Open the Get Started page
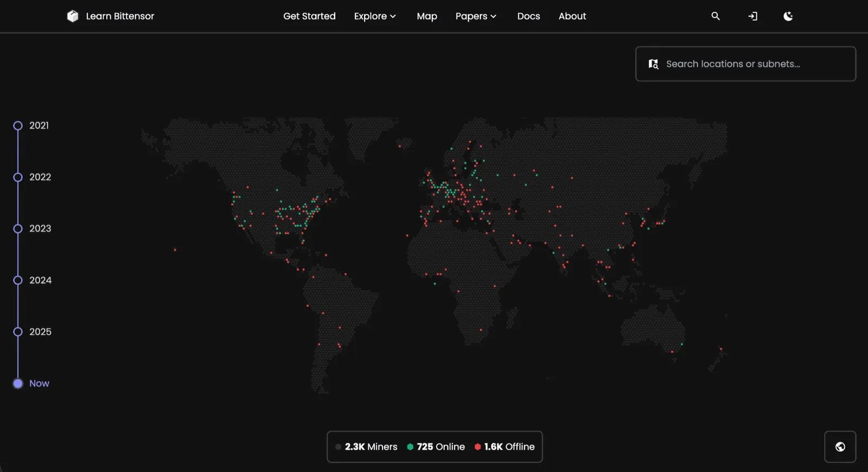The image size is (868, 472). pos(309,16)
